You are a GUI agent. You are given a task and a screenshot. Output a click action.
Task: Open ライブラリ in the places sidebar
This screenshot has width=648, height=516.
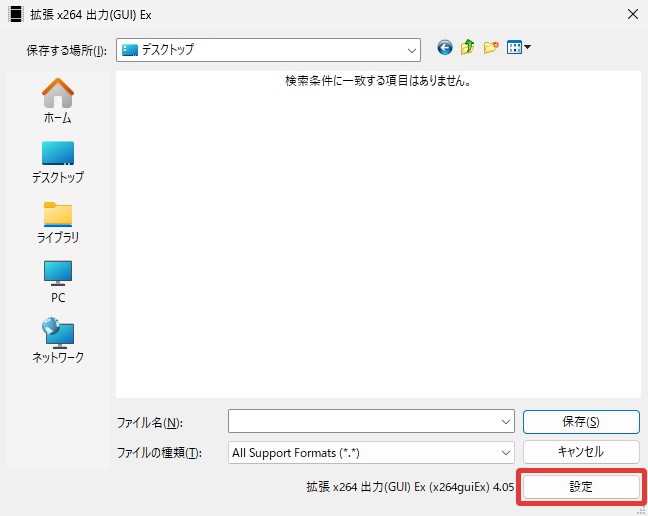(x=57, y=222)
